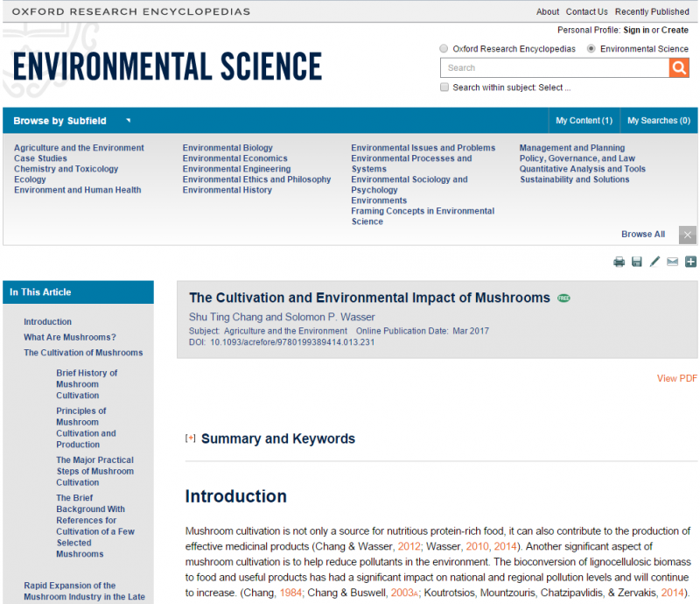The width and height of the screenshot is (700, 604).
Task: Click the save article floppy icon
Action: tap(637, 262)
